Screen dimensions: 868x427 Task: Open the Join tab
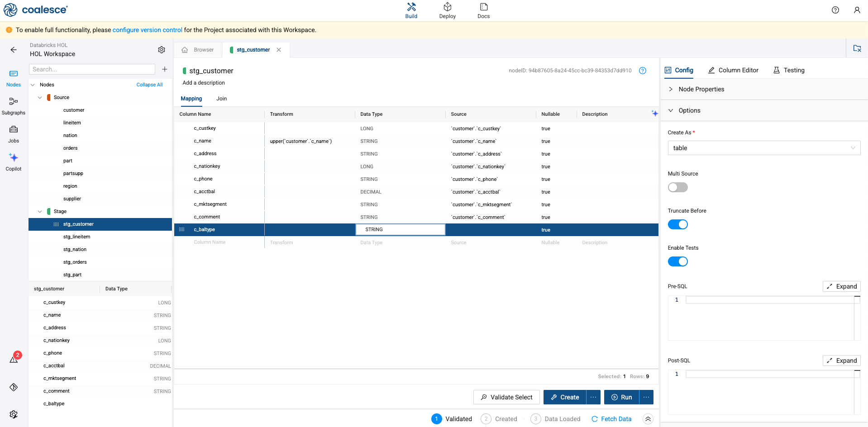222,99
